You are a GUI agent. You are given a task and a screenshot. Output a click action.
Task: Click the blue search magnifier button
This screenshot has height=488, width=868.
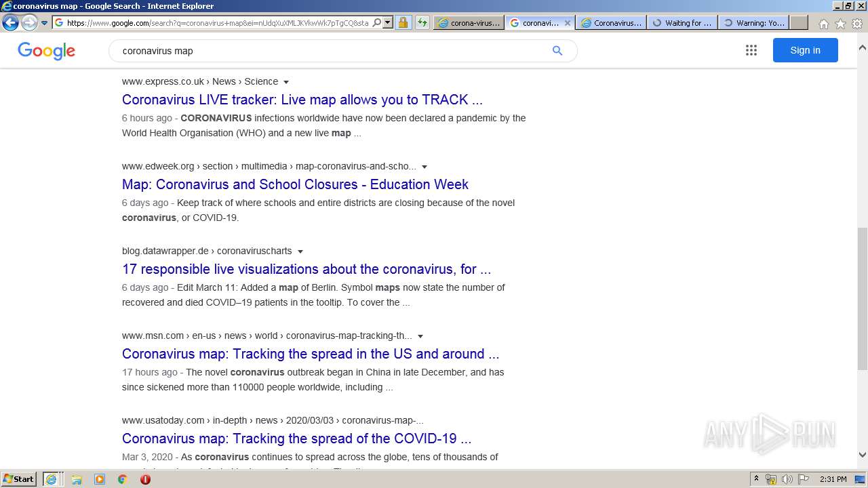tap(557, 51)
